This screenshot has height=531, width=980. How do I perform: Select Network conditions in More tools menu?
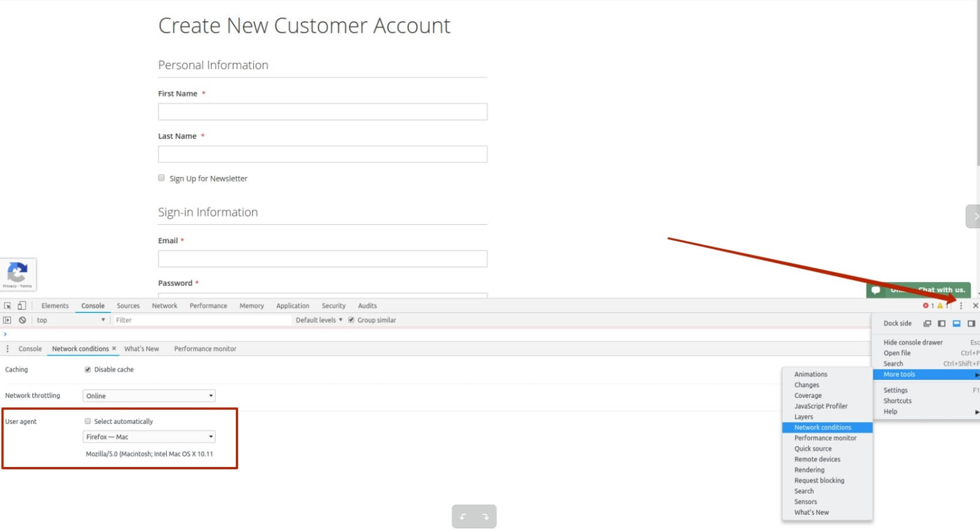pyautogui.click(x=823, y=427)
